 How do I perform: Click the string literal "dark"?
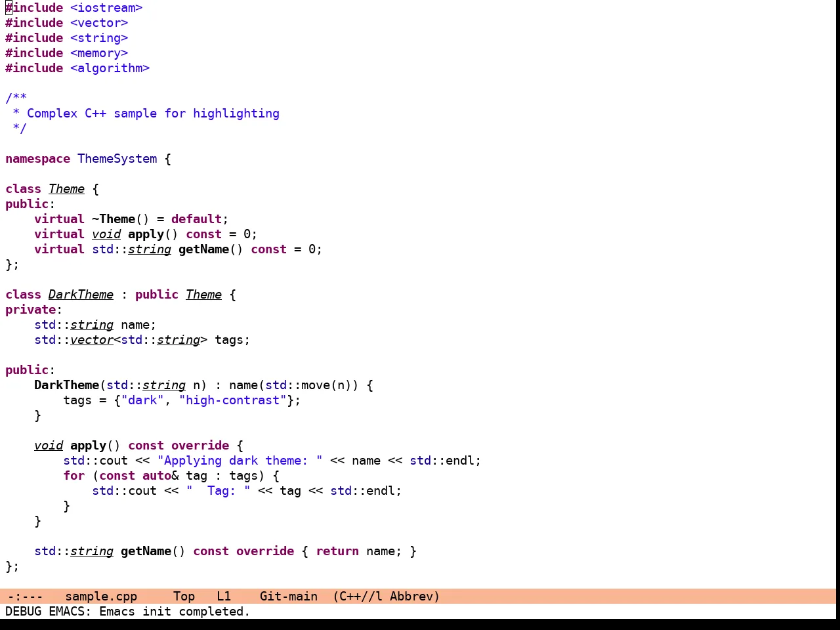pos(142,400)
